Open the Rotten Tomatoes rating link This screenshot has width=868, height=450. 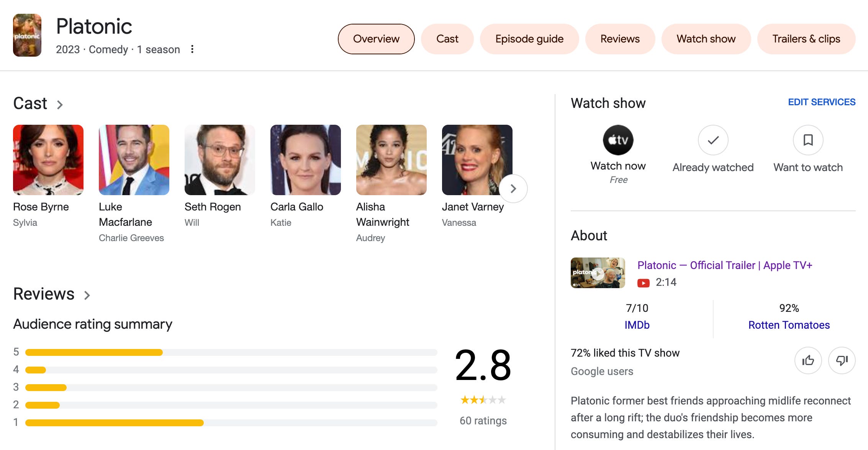pyautogui.click(x=789, y=325)
